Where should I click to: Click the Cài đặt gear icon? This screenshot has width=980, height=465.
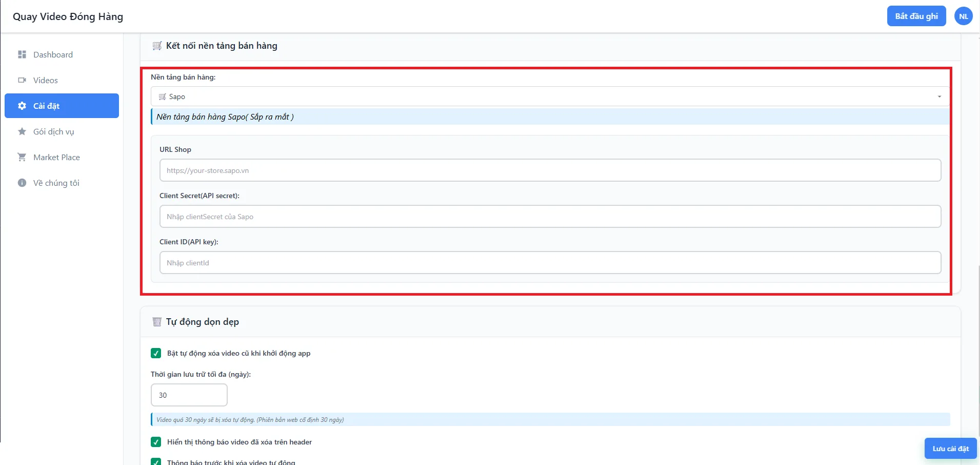coord(22,106)
